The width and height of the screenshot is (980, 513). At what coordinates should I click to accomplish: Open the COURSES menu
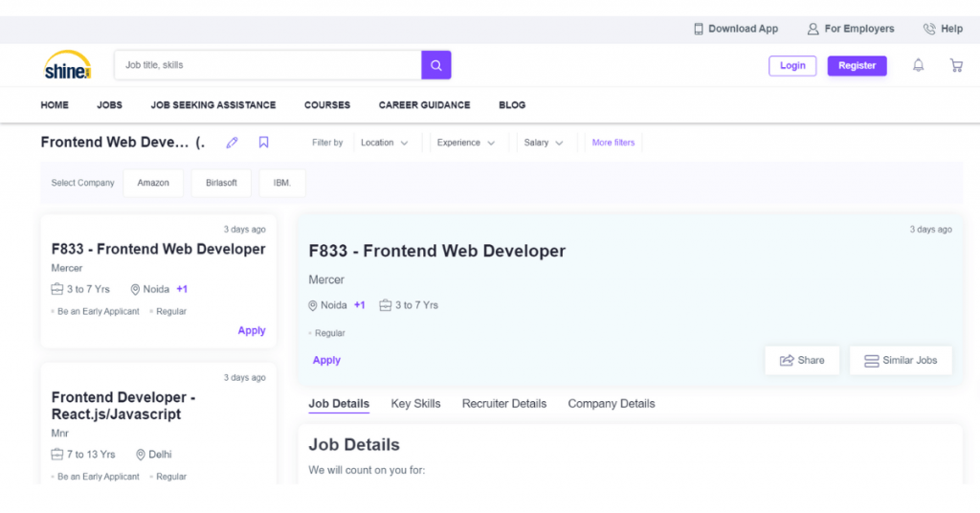(x=327, y=105)
